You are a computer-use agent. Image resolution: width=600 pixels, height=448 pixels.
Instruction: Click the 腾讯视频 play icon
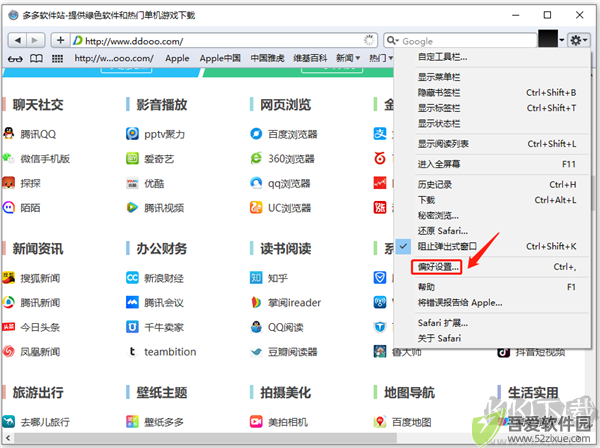tap(132, 207)
